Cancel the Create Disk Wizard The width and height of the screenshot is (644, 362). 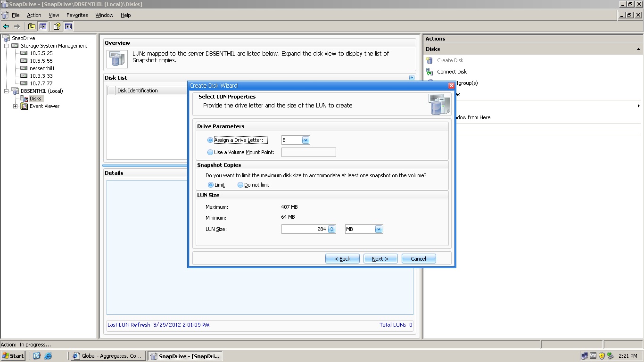[x=418, y=258]
